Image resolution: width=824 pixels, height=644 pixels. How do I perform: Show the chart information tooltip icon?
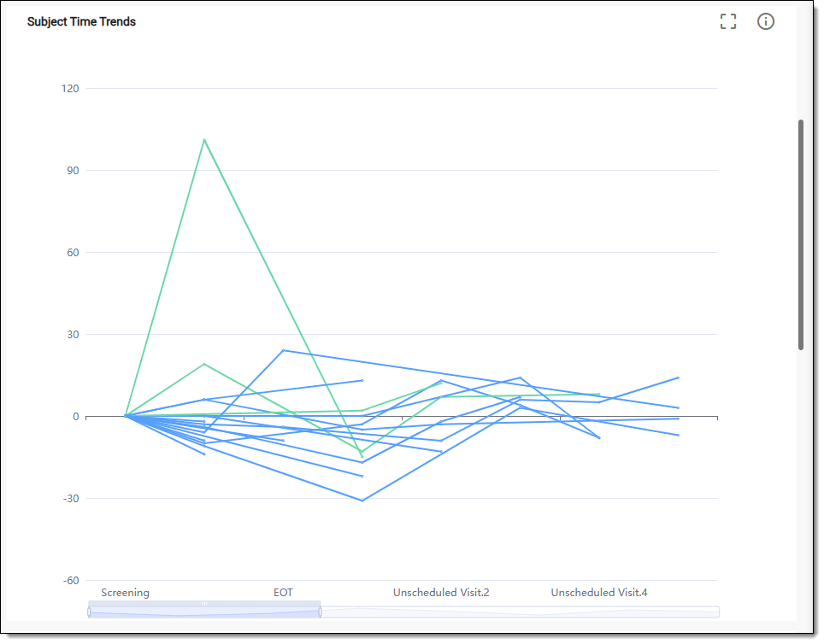coord(765,21)
